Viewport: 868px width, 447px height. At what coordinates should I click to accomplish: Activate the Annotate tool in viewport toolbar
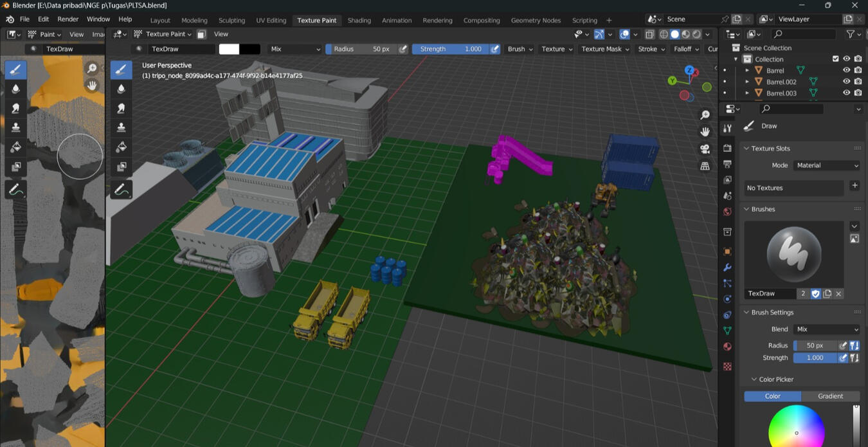click(122, 189)
